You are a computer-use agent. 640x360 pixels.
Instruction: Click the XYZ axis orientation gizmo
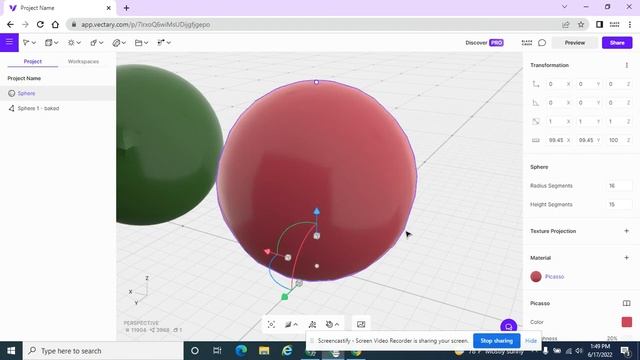coord(139,291)
